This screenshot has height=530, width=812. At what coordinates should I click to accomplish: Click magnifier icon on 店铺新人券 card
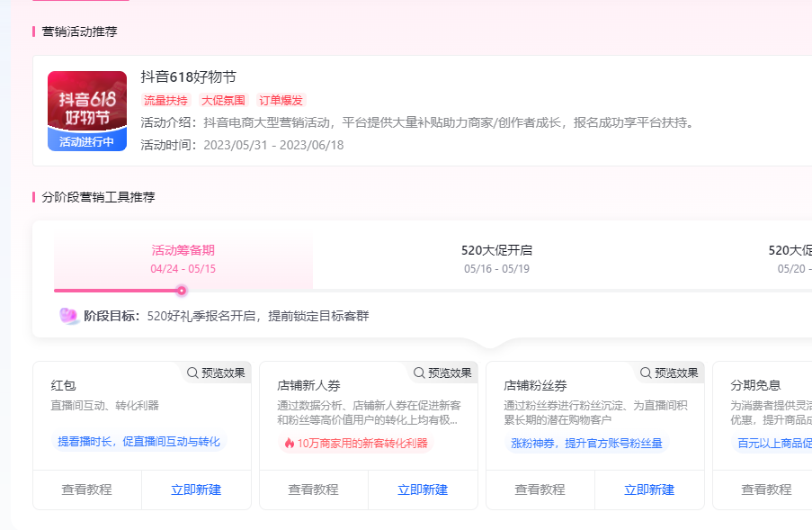[419, 373]
